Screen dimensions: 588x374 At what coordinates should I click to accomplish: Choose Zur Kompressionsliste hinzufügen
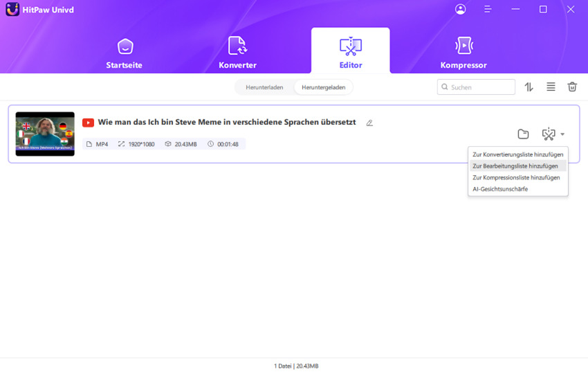518,177
